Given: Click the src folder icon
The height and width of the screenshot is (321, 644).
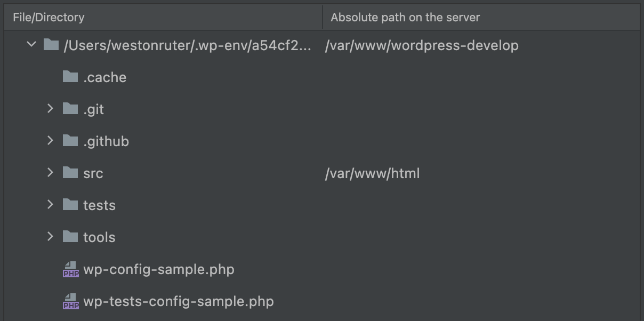Looking at the screenshot, I should tap(70, 173).
